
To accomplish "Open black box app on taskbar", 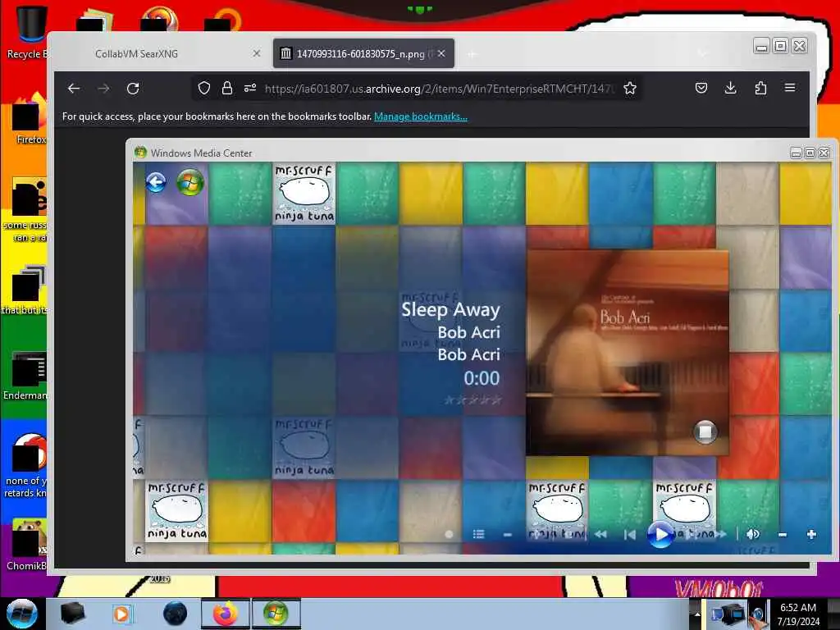I will point(72,613).
